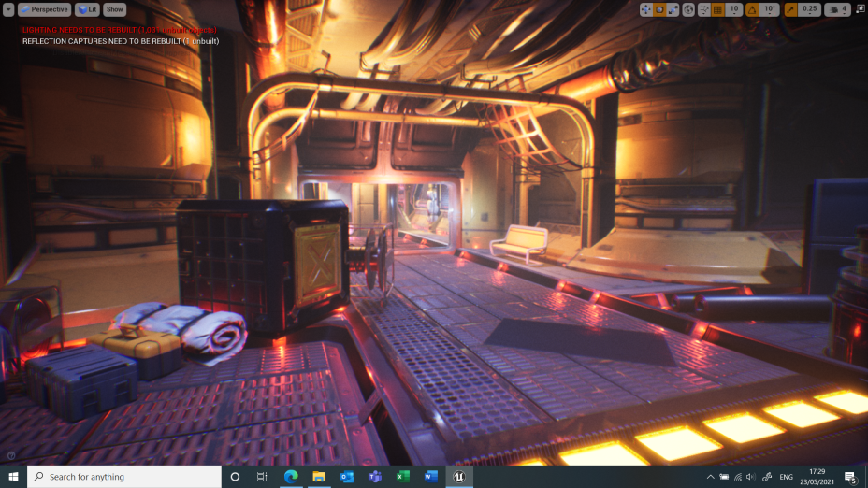868x488 pixels.
Task: Click the link tray icon
Action: [x=767, y=477]
